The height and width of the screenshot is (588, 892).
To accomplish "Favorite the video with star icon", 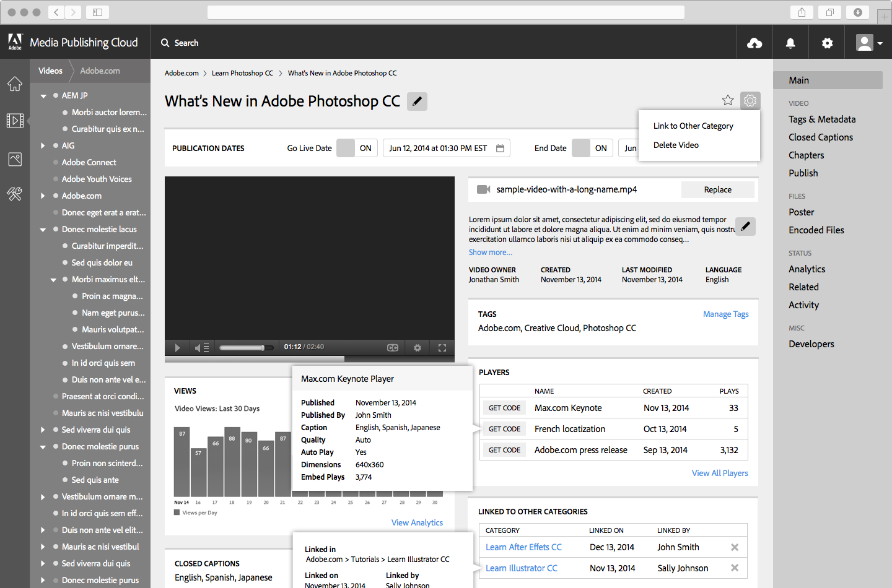I will pos(728,100).
